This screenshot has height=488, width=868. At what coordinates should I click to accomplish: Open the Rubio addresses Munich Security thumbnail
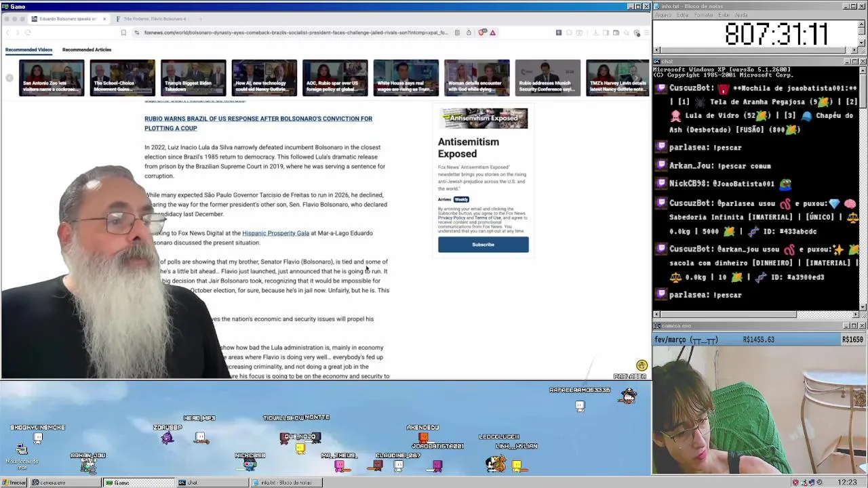pos(547,78)
